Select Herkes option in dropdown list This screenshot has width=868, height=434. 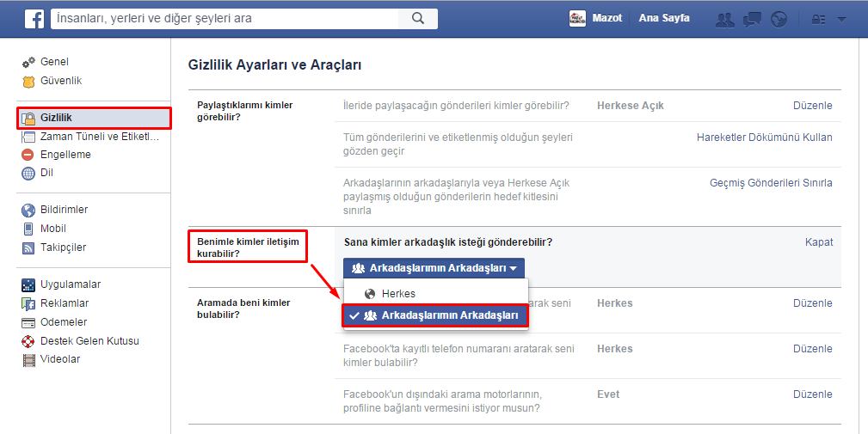398,294
